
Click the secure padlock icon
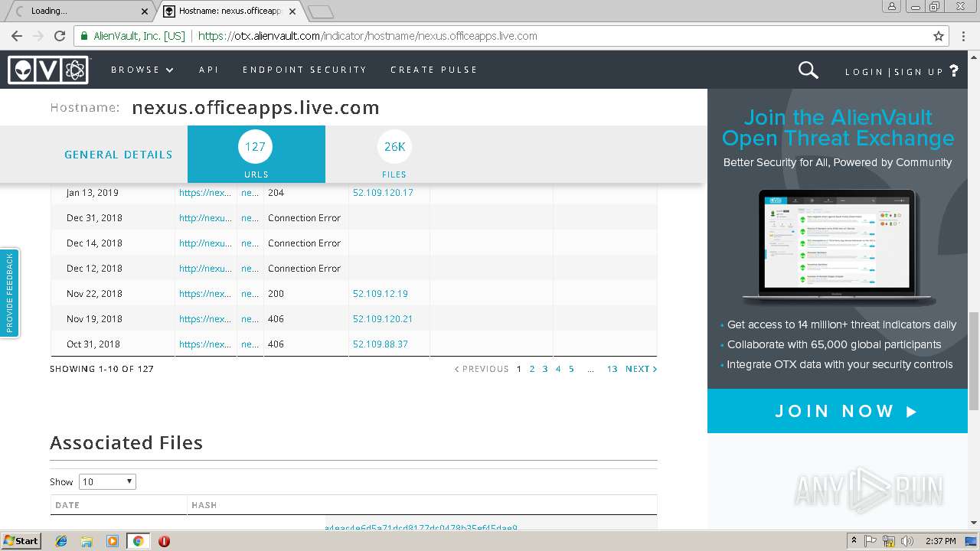pyautogui.click(x=84, y=36)
